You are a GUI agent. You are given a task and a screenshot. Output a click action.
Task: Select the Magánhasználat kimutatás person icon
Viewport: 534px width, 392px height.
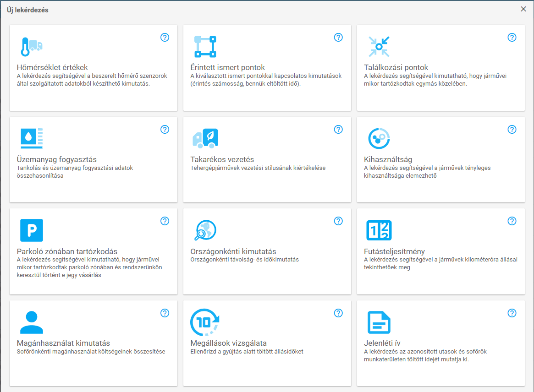pos(32,322)
